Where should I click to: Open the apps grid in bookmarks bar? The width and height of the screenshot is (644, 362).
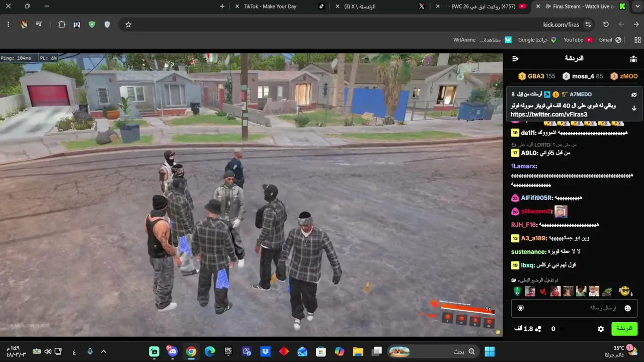click(638, 40)
